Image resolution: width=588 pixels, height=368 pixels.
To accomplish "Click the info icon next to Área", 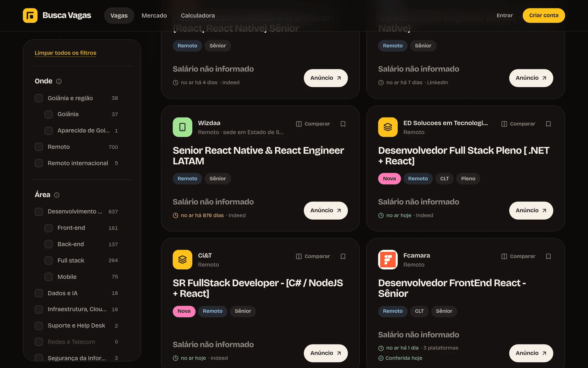I will 57,195.
